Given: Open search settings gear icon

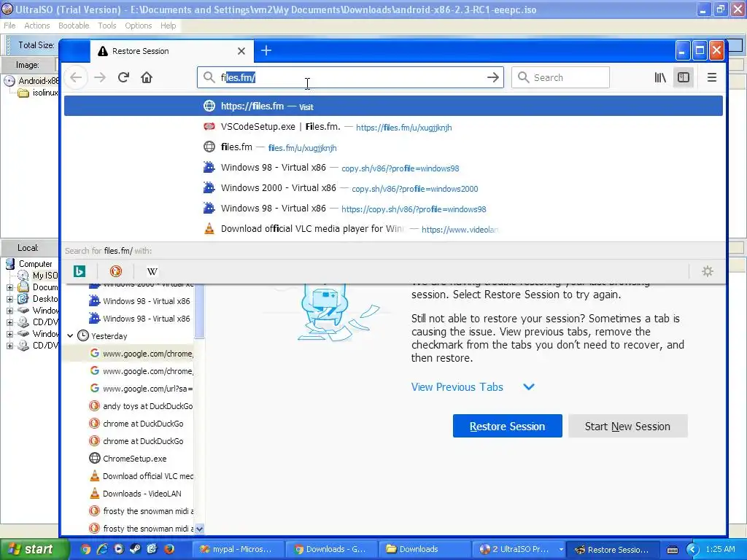Looking at the screenshot, I should coord(708,271).
